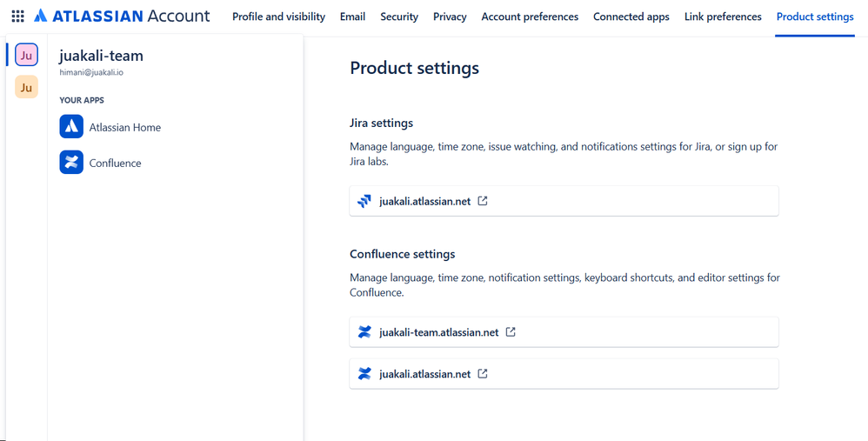Click external link icon in Jira row
Screen dimensions: 868x441
pyautogui.click(x=483, y=201)
